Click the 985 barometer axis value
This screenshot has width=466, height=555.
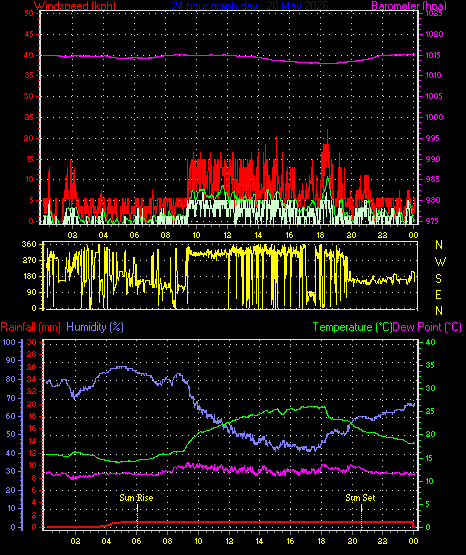coord(434,179)
